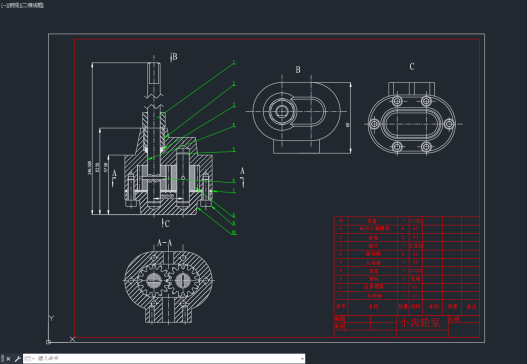Expand the command history arrow at the right end
The height and width of the screenshot is (364, 527).
[x=302, y=359]
